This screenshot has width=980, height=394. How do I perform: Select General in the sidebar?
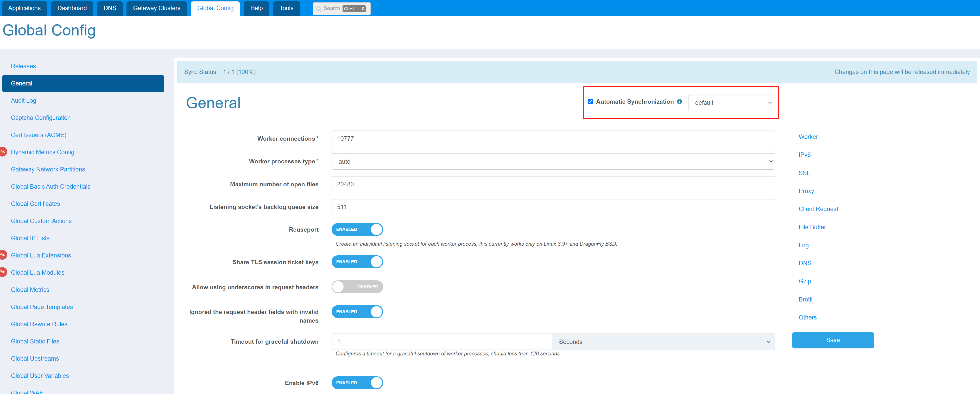(83, 83)
